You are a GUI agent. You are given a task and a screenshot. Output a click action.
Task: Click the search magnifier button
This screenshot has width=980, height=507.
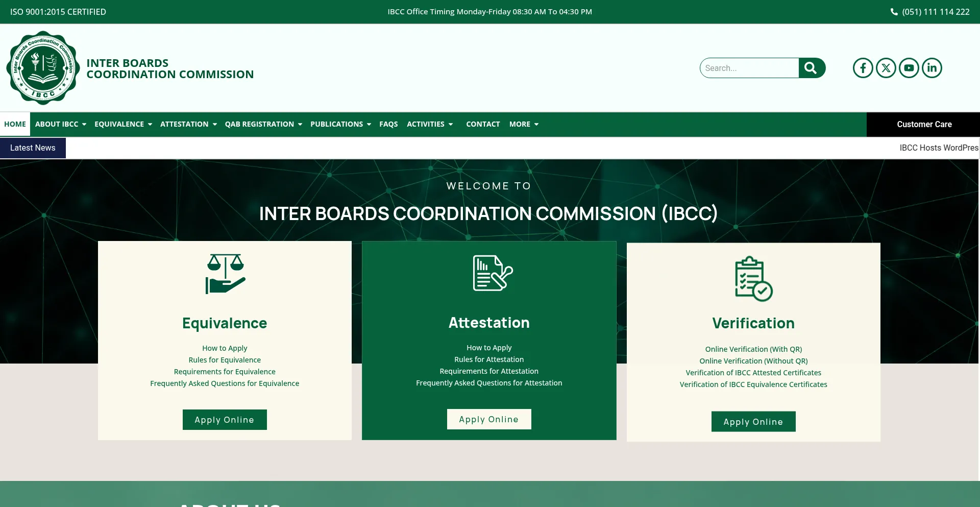pyautogui.click(x=811, y=68)
